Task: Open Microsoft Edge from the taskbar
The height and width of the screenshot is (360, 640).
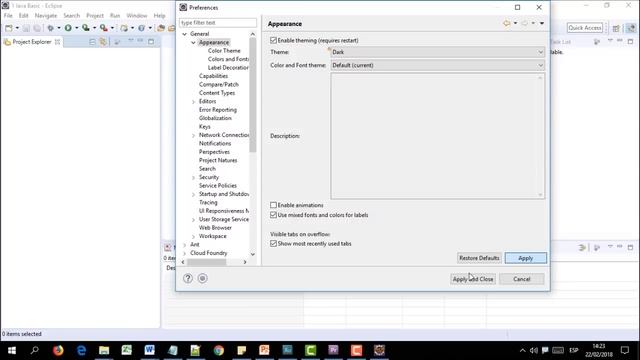Action: coord(81,350)
